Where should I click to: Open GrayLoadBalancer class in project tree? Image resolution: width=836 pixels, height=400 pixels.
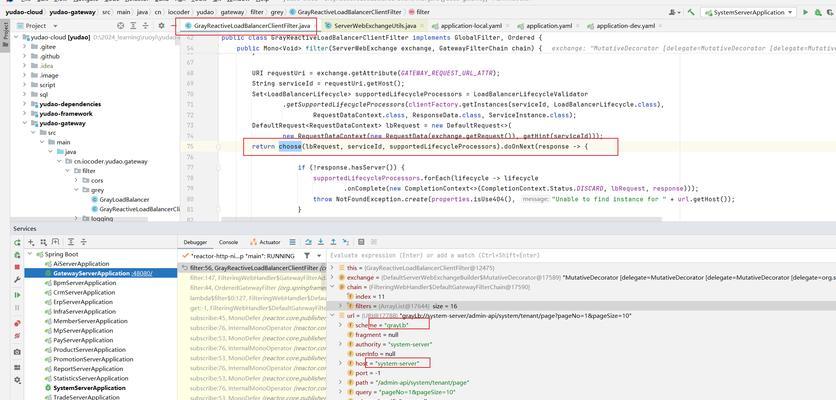click(x=124, y=199)
